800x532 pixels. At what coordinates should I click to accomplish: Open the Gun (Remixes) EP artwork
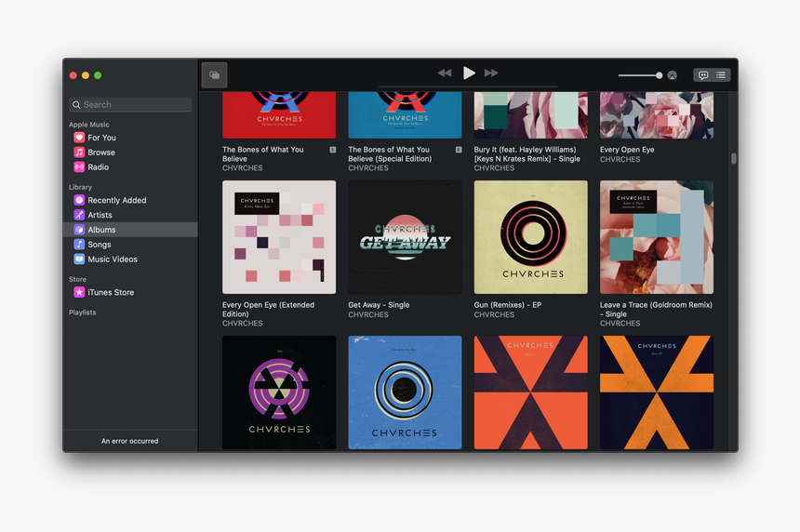pos(530,237)
